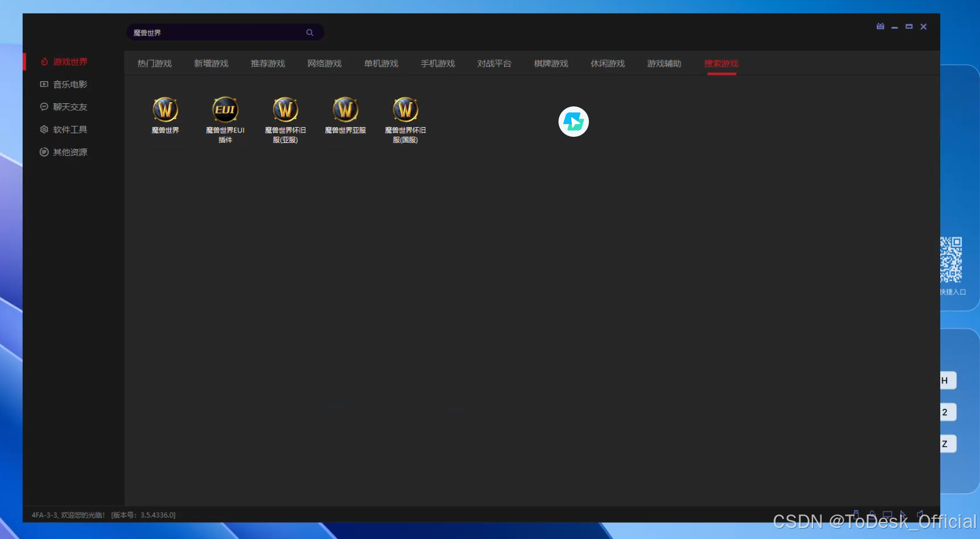
Task: Switch to the 休闲游戏 tab
Action: pos(608,64)
